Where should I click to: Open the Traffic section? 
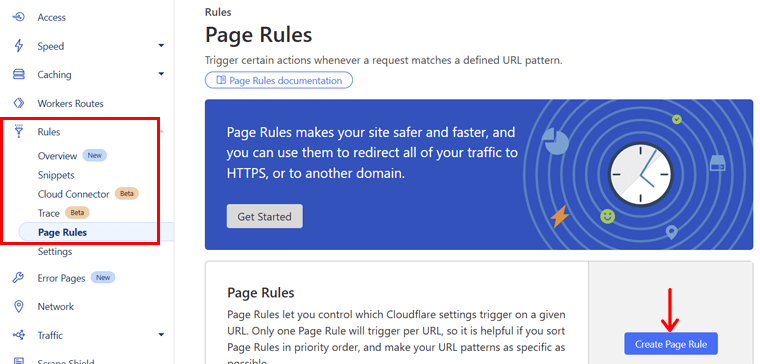(x=50, y=335)
